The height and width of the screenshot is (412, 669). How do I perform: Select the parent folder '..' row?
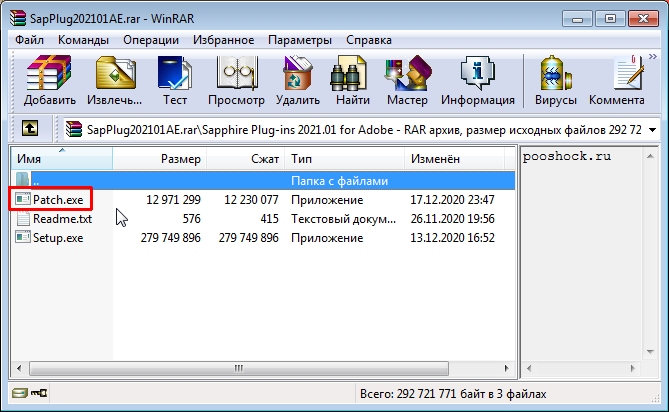point(263,181)
